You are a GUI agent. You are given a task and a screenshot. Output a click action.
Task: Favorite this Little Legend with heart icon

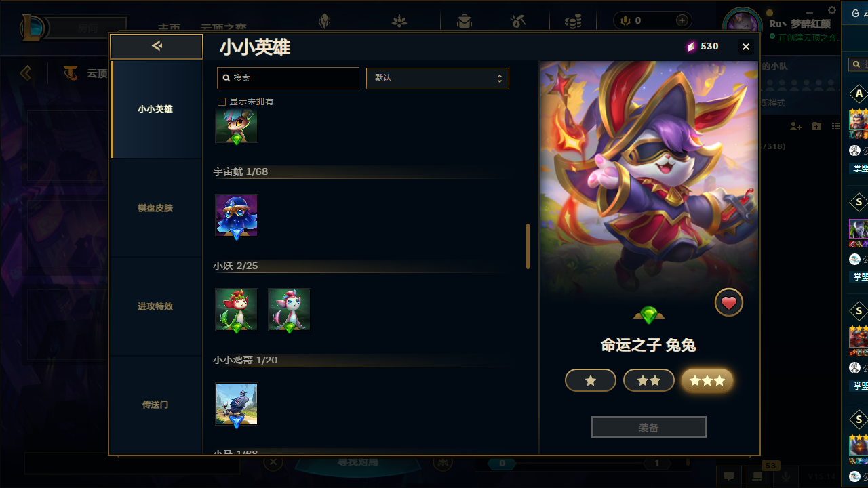coord(729,303)
